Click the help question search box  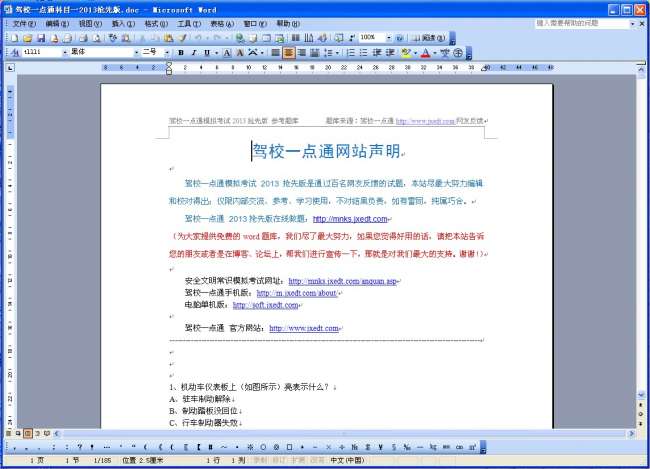tap(582, 23)
